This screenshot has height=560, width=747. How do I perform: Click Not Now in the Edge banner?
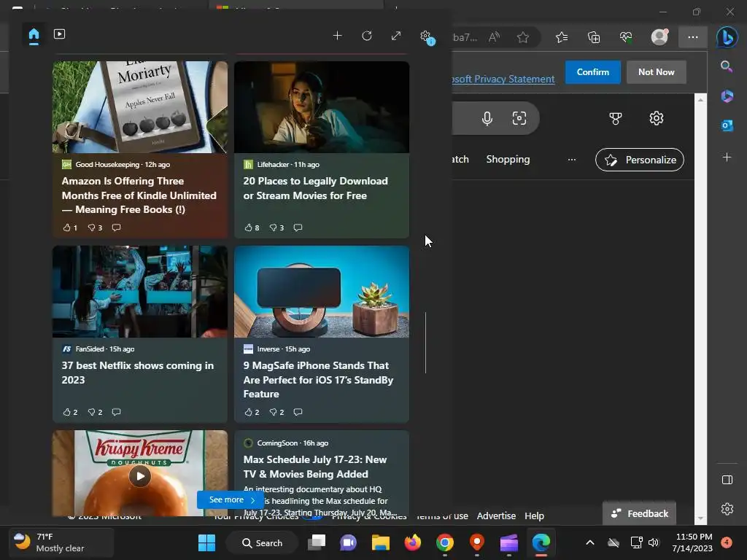[656, 72]
